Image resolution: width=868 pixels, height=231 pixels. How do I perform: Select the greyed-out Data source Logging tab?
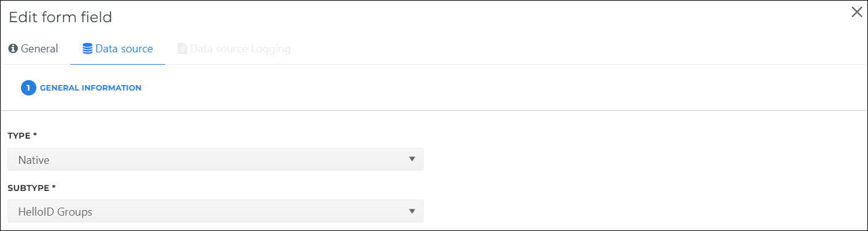(x=234, y=49)
